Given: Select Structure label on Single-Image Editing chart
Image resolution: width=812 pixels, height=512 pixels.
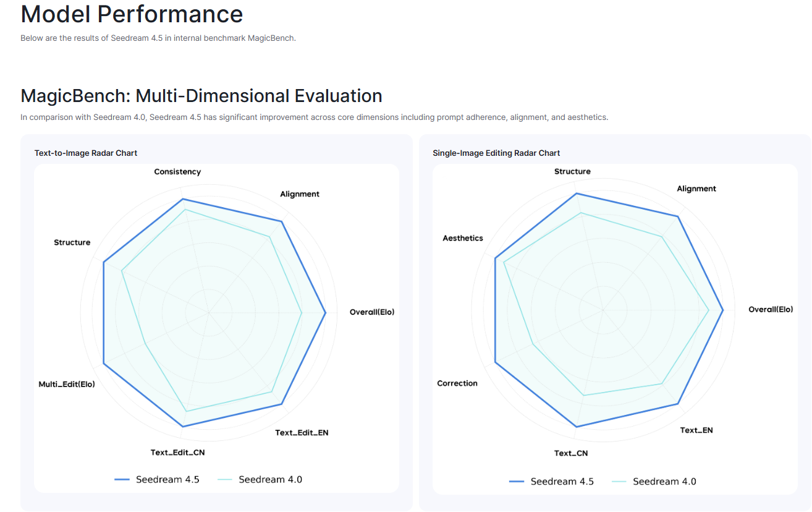Looking at the screenshot, I should point(572,171).
